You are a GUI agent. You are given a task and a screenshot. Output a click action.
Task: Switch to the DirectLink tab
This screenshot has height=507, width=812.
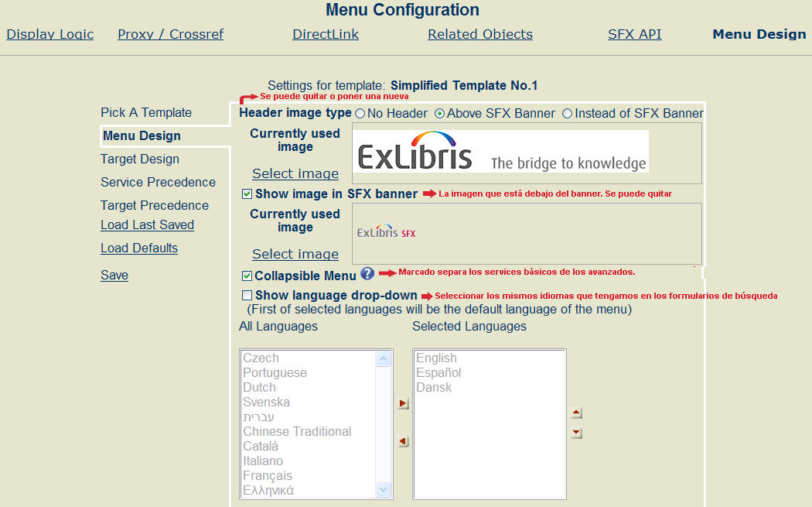326,34
